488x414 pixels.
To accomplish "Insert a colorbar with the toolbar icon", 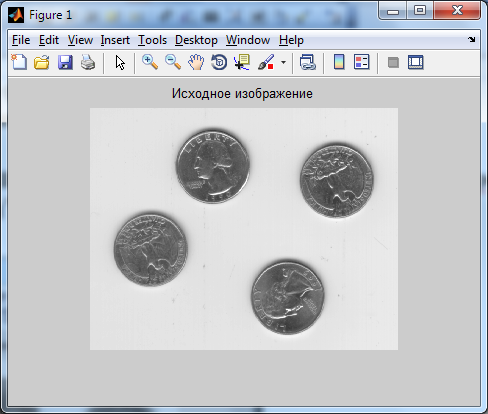I will [x=339, y=62].
